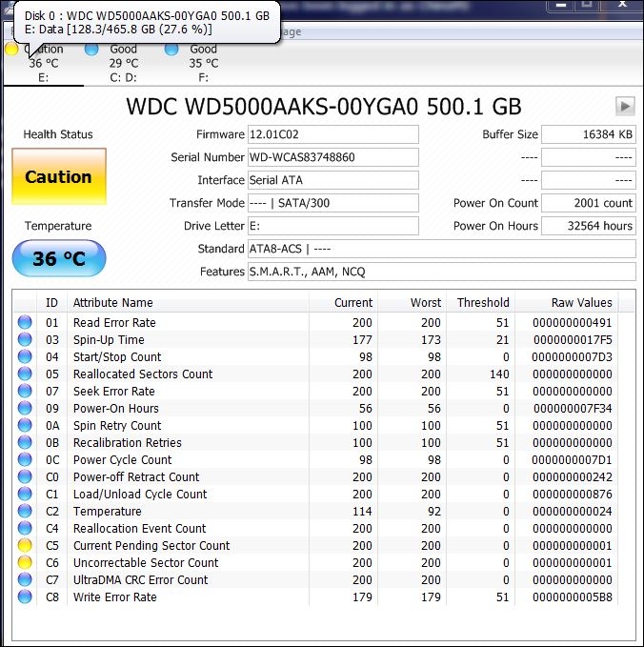Click the disk model title WDC WD5000AAKS-00YGA0

point(324,107)
